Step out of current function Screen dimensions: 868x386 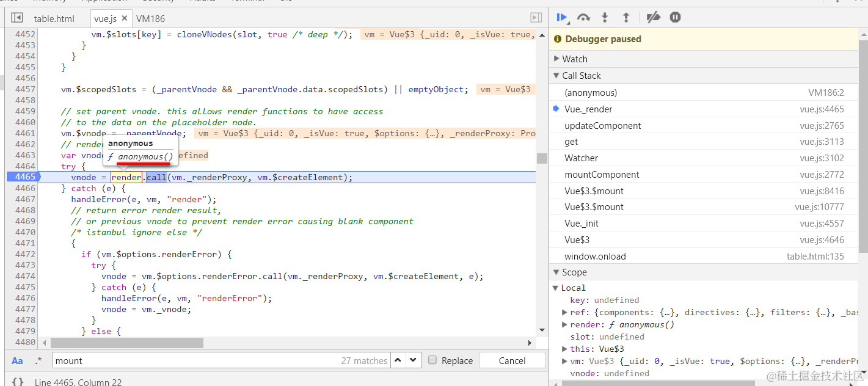tap(626, 18)
